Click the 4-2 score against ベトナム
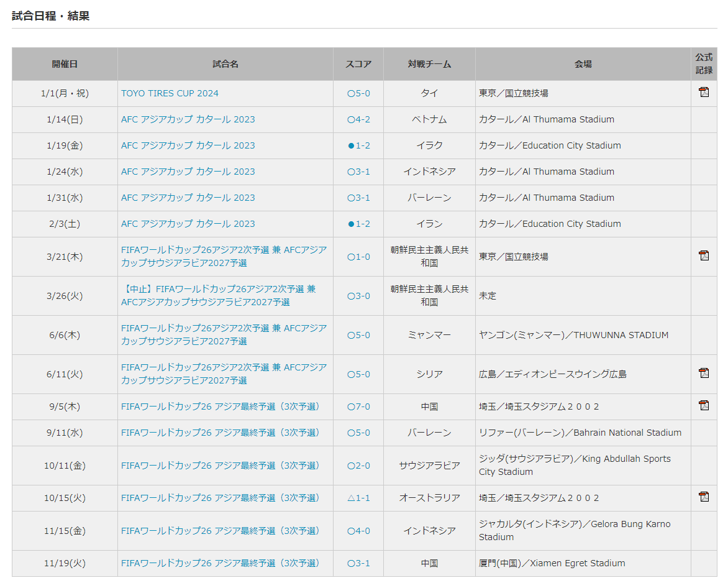The width and height of the screenshot is (728, 588). click(358, 119)
